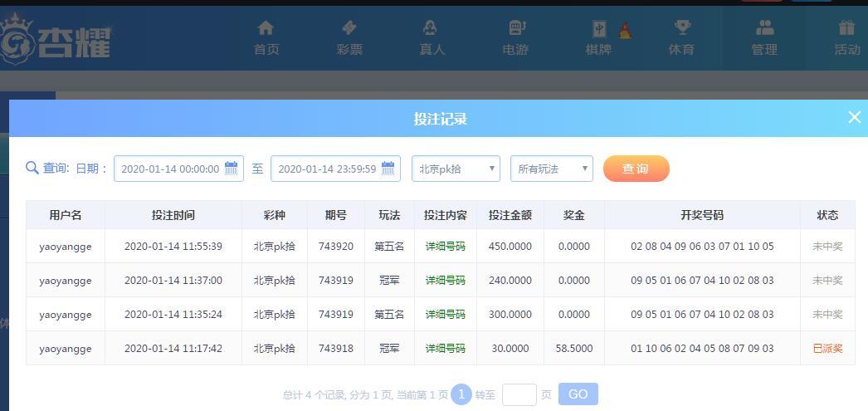Click the 投注金额 column header
The width and height of the screenshot is (868, 411).
click(x=510, y=215)
